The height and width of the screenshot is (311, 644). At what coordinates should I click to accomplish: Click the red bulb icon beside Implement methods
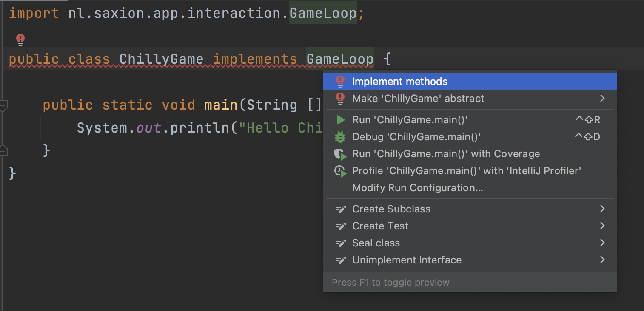[x=340, y=82]
